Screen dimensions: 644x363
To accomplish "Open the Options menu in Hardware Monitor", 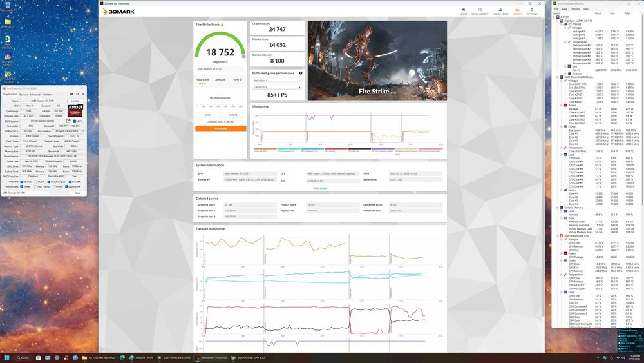I will (x=574, y=8).
